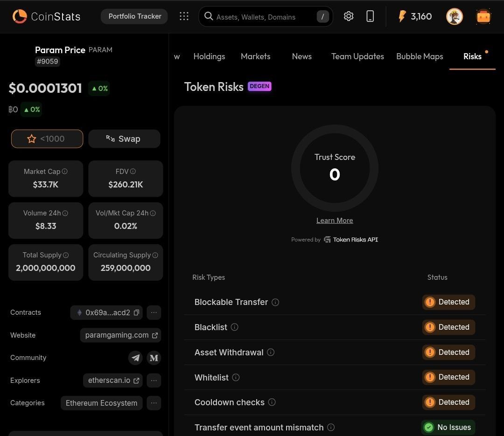504x436 pixels.
Task: Click the mobile app phone icon
Action: click(370, 16)
